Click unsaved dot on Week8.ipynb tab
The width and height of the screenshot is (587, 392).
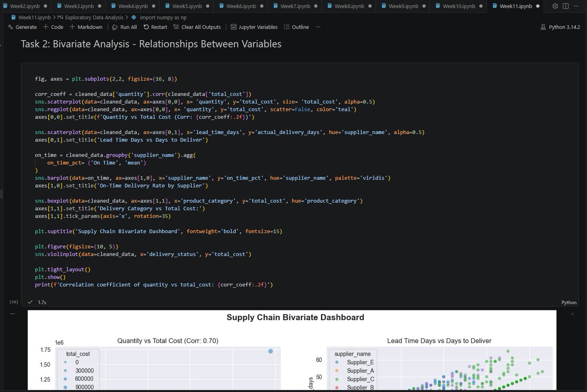369,6
